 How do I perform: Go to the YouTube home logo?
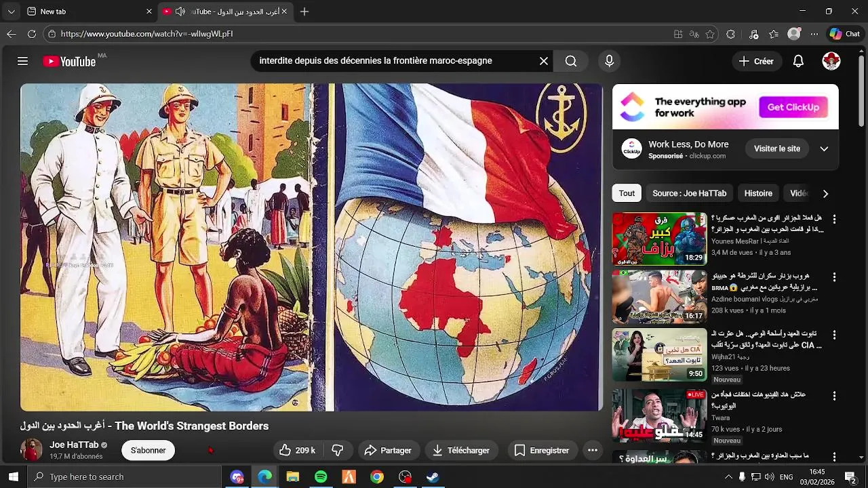click(69, 61)
